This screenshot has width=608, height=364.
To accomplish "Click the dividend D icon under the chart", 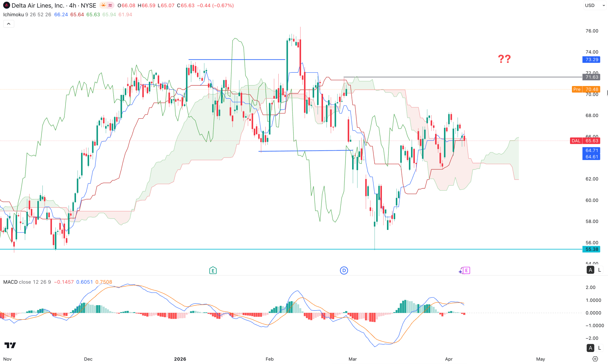I will (x=344, y=270).
